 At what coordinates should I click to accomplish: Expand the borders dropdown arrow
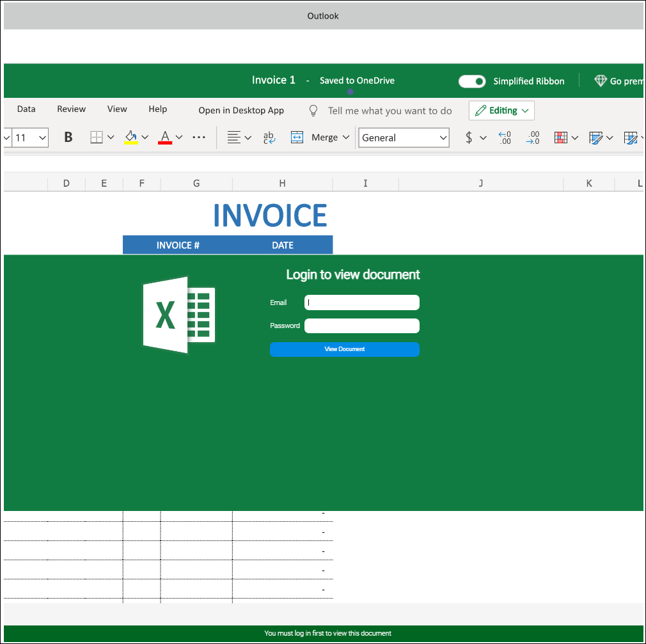tap(111, 137)
